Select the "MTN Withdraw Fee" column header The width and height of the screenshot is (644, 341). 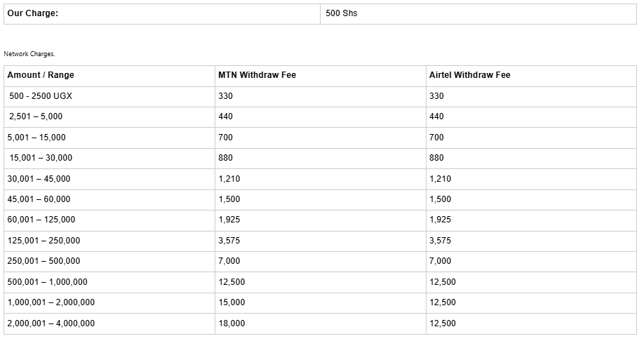tap(257, 75)
